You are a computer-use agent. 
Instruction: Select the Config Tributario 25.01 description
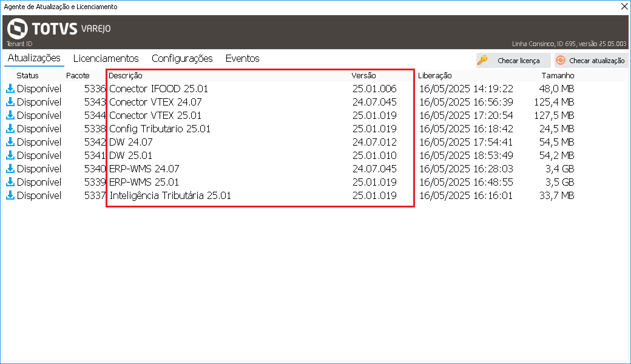[x=160, y=129]
